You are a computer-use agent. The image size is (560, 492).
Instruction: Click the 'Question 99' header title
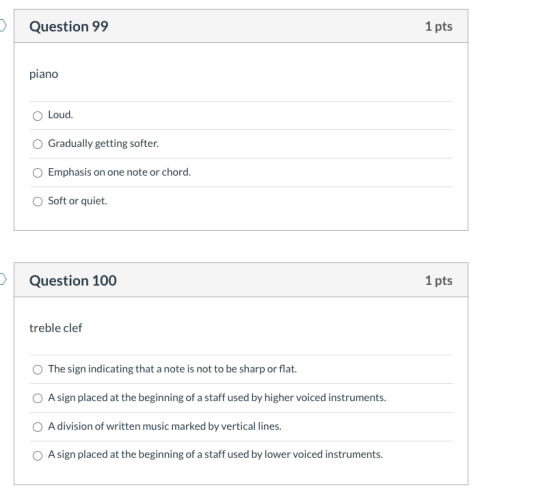[69, 26]
